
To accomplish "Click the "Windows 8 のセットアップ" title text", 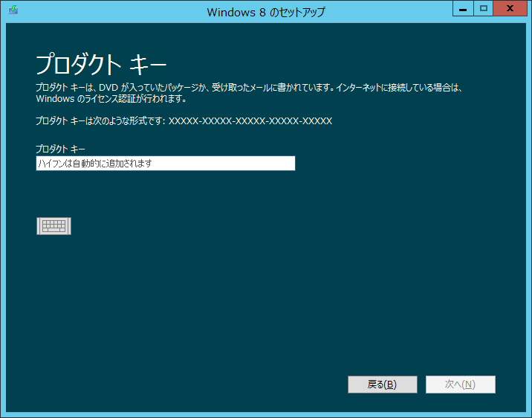I will pyautogui.click(x=265, y=12).
